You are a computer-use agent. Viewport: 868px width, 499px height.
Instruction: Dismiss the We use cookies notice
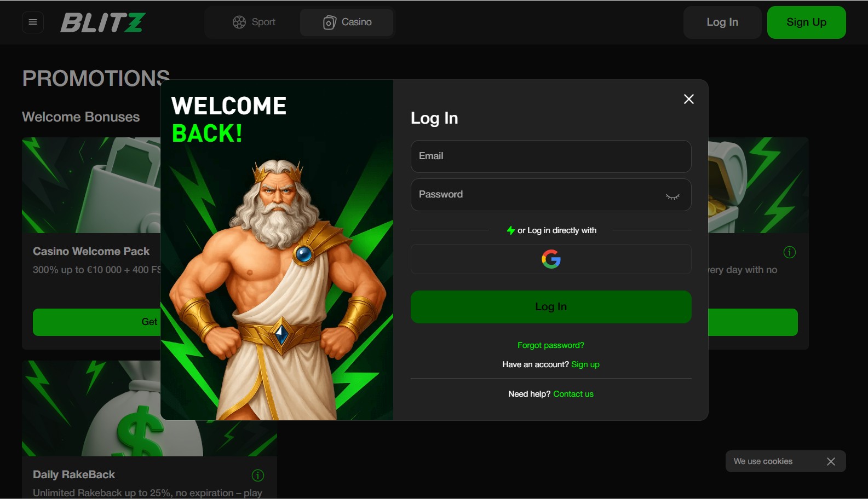click(831, 461)
